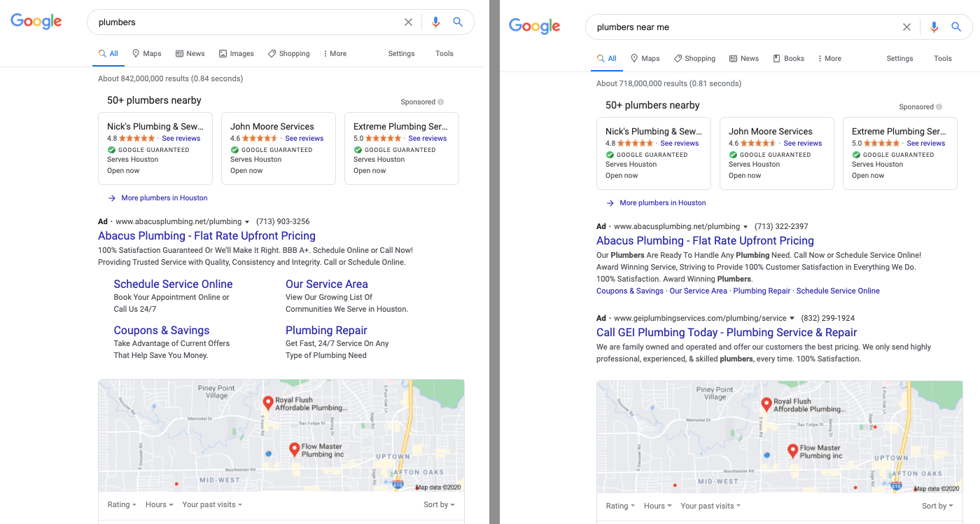The image size is (980, 524).
Task: Click 'See reviews' for Extreme Plumbing in the right window
Action: coord(926,144)
